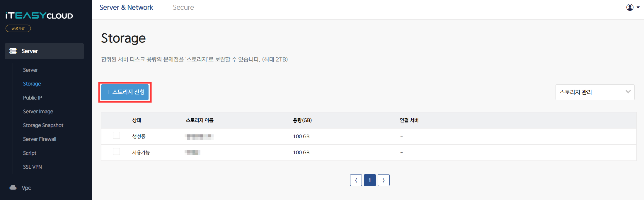The height and width of the screenshot is (200, 644).
Task: Go to previous page arrow
Action: pos(356,180)
